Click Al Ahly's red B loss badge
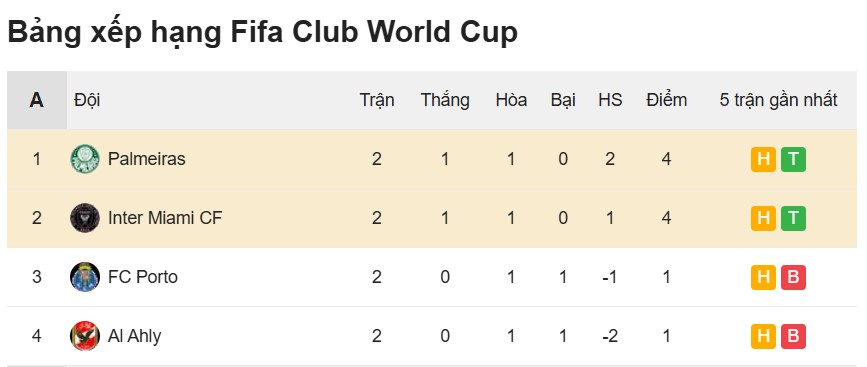Screen dimensions: 867x367 point(793,336)
